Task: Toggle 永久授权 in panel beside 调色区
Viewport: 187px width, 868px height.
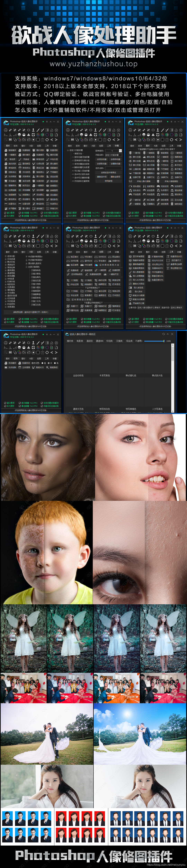Action: point(9,406)
